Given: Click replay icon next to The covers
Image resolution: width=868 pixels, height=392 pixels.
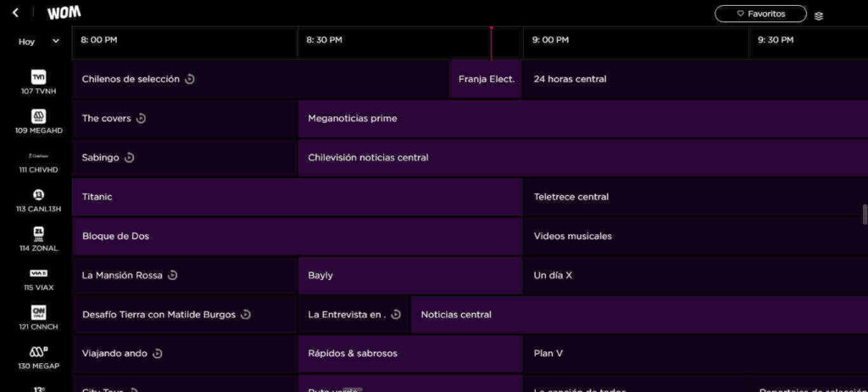Looking at the screenshot, I should click(141, 119).
